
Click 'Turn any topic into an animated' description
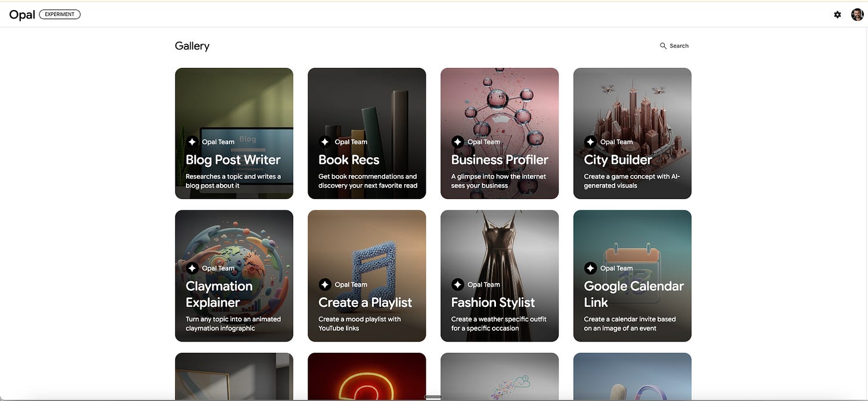pyautogui.click(x=233, y=324)
